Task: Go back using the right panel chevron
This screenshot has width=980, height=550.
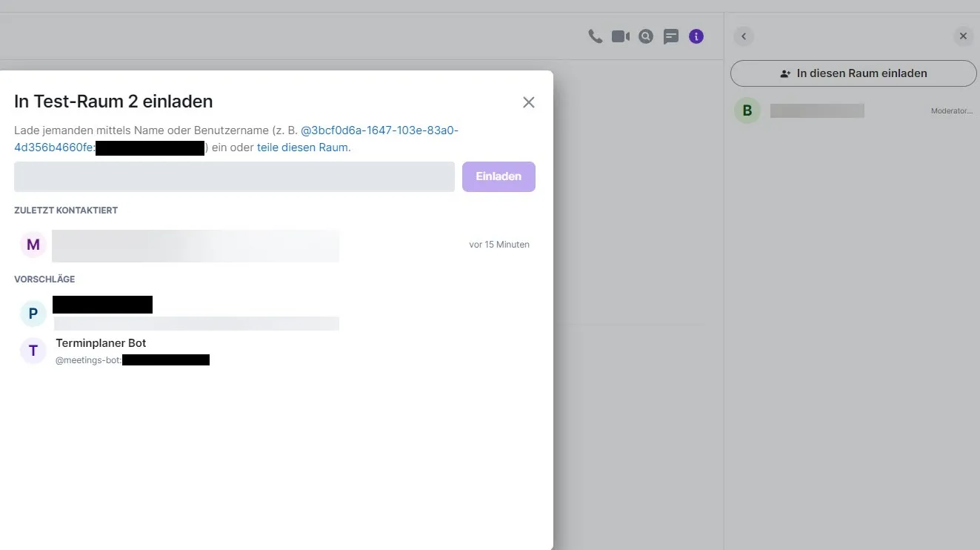Action: (x=744, y=36)
